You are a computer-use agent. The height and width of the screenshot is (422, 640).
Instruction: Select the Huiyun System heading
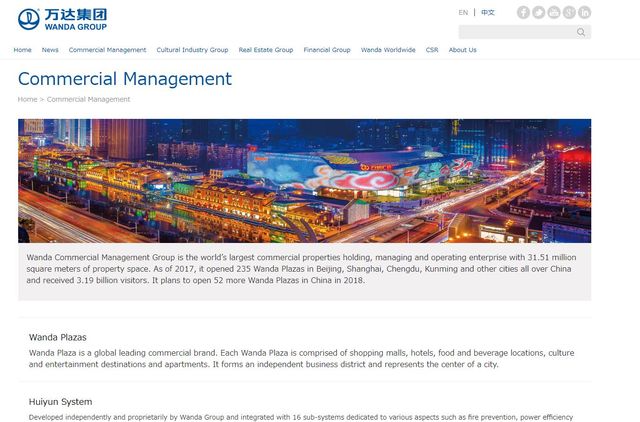pyautogui.click(x=60, y=402)
